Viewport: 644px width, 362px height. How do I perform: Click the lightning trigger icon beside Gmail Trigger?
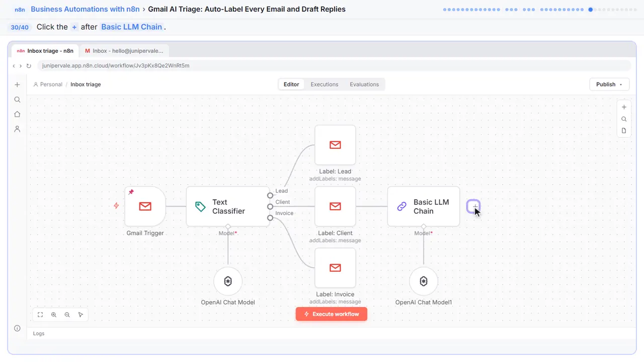pos(116,206)
